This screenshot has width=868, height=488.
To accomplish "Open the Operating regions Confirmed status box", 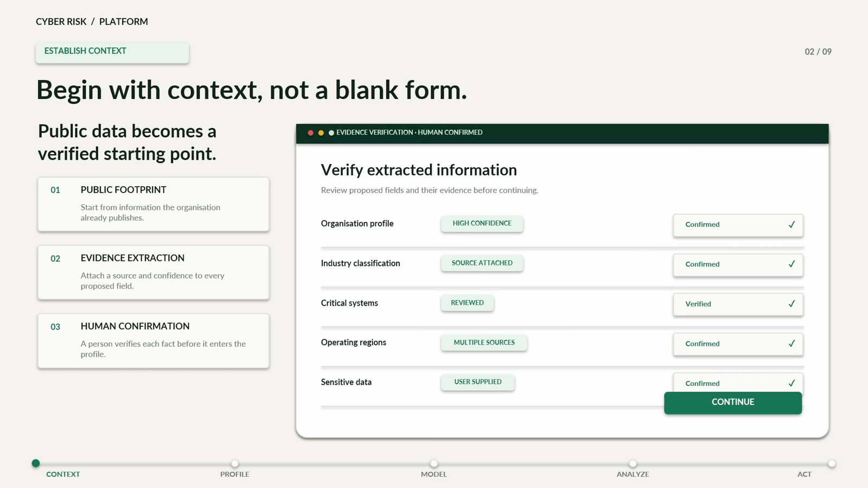I will coord(738,344).
